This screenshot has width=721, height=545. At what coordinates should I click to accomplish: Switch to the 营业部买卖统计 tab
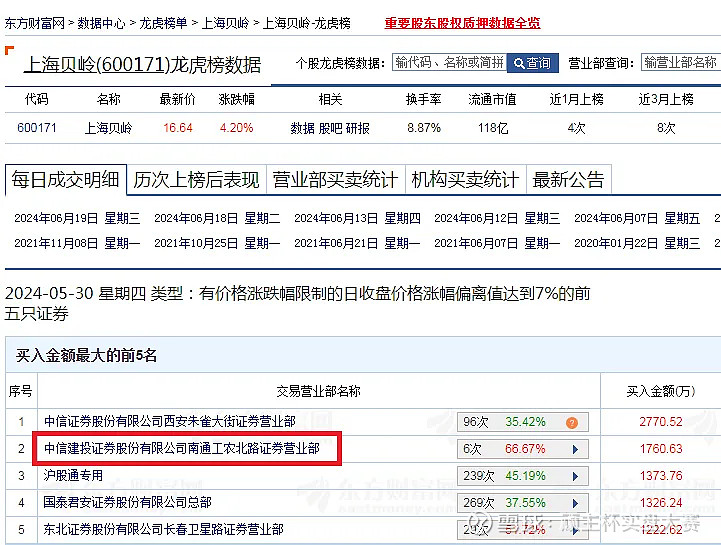tap(335, 180)
